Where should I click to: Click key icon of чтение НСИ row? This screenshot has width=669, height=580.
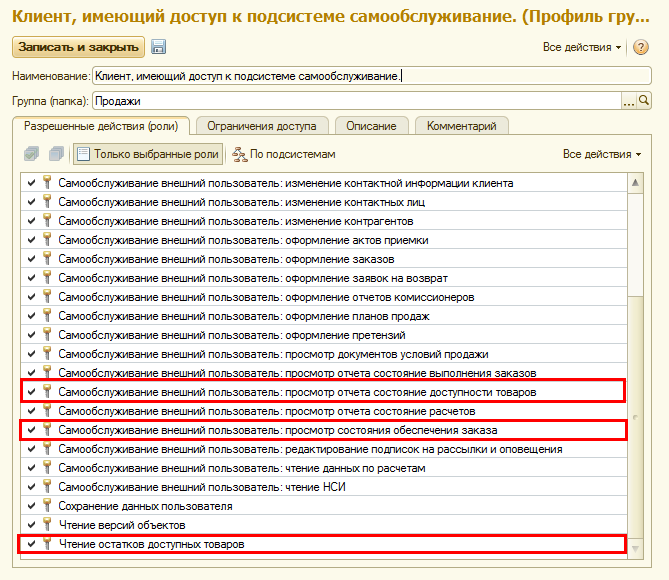pyautogui.click(x=47, y=487)
